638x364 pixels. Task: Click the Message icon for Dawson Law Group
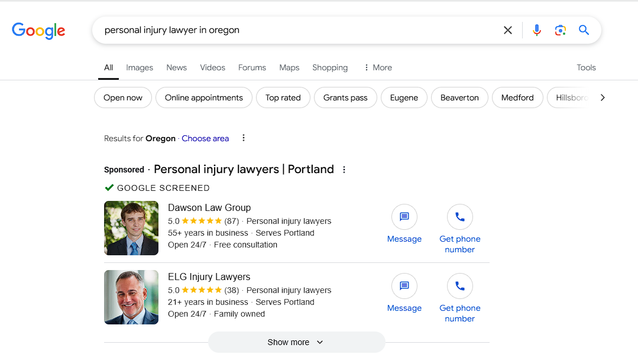404,217
